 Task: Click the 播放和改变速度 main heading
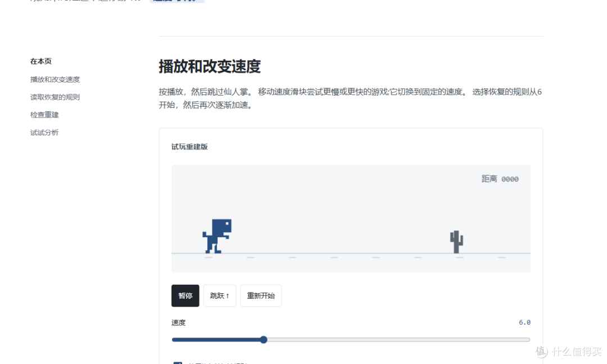210,66
